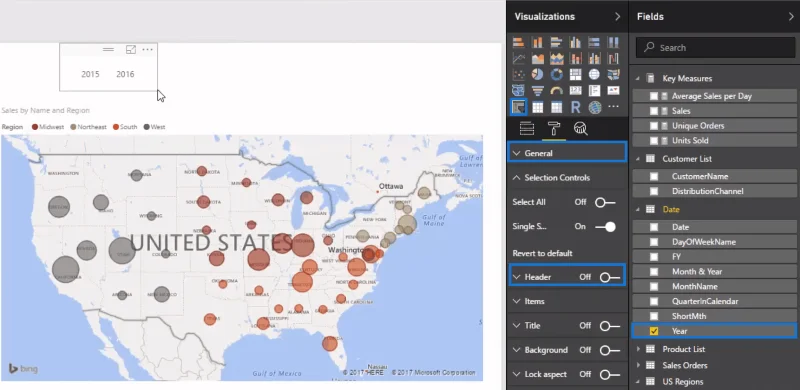Toggle the Select All switch
The image size is (800, 390).
click(605, 202)
